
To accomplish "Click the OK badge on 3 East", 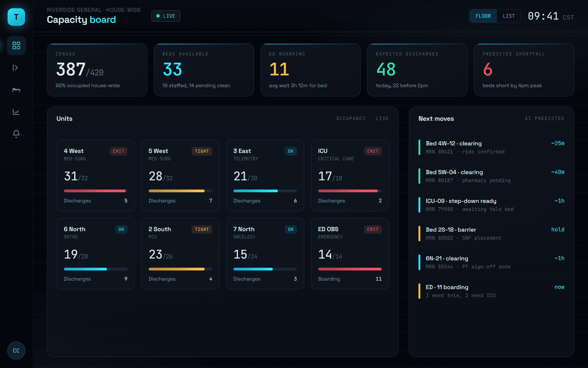I will [291, 151].
